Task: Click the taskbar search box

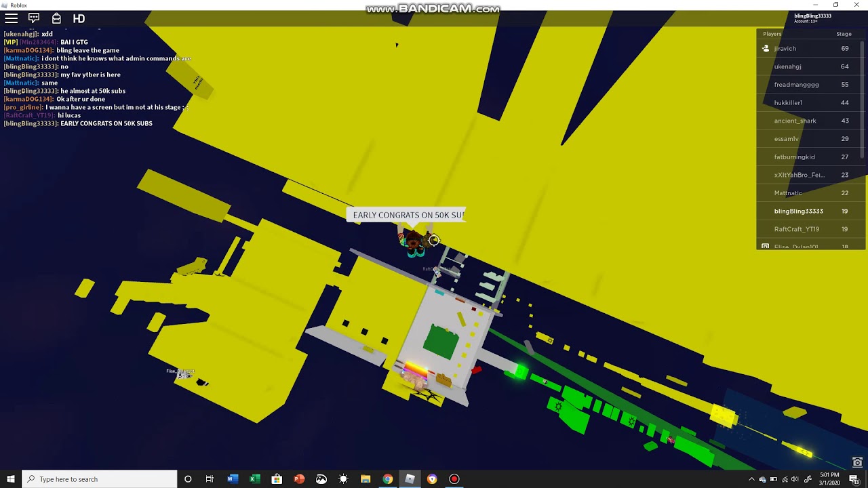Action: click(99, 479)
